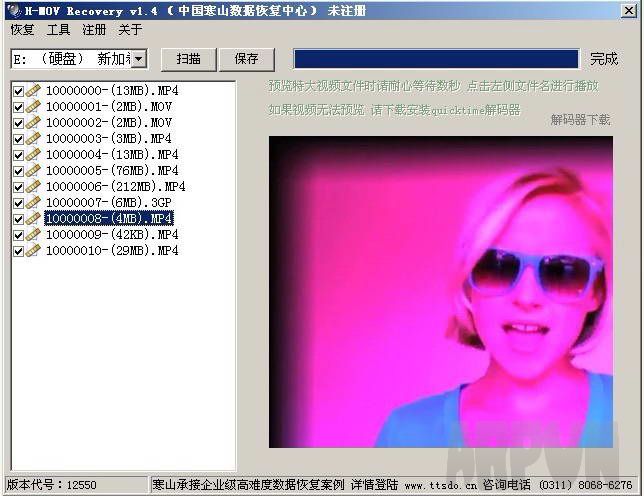Select file name 10000002-(2MB).MOV
The height and width of the screenshot is (496, 644).
[108, 122]
